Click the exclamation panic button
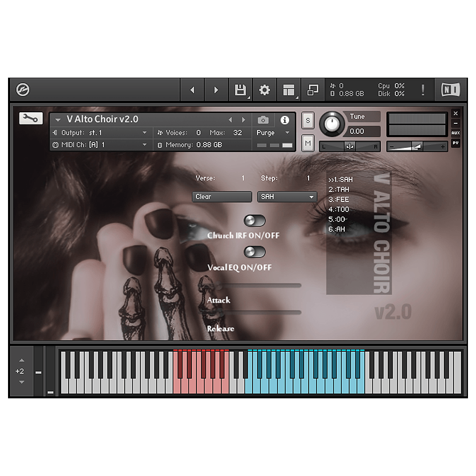Image resolution: width=476 pixels, height=476 pixels. (x=423, y=90)
